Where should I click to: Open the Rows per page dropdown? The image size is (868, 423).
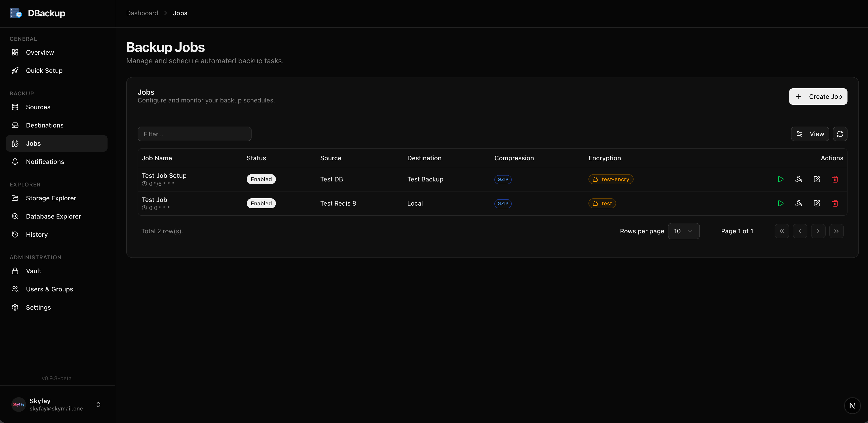point(683,231)
